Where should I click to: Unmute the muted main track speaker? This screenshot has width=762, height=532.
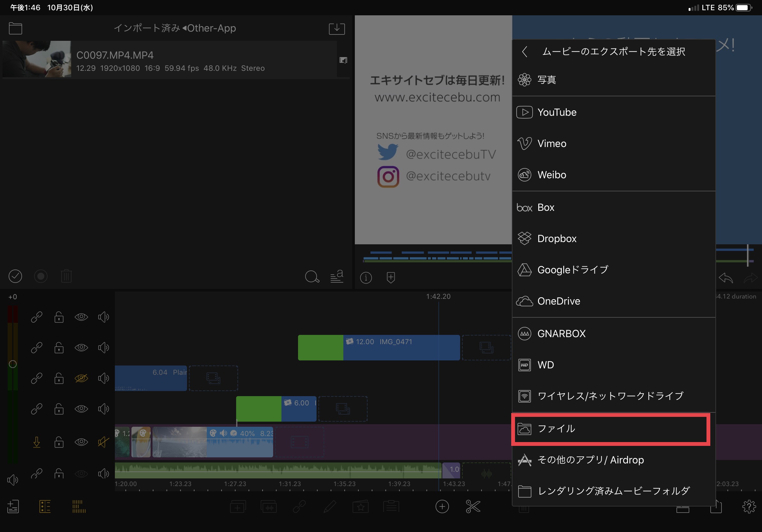coord(103,442)
